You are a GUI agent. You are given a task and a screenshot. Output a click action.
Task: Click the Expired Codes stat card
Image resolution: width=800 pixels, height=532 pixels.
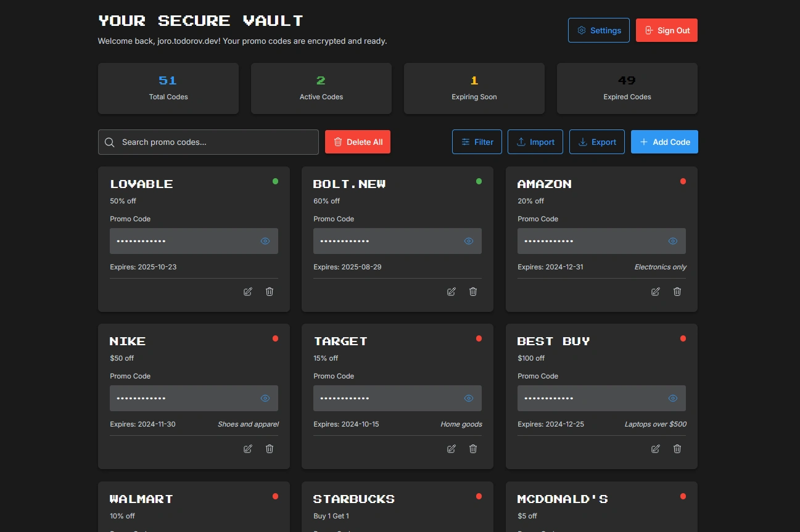coord(627,88)
